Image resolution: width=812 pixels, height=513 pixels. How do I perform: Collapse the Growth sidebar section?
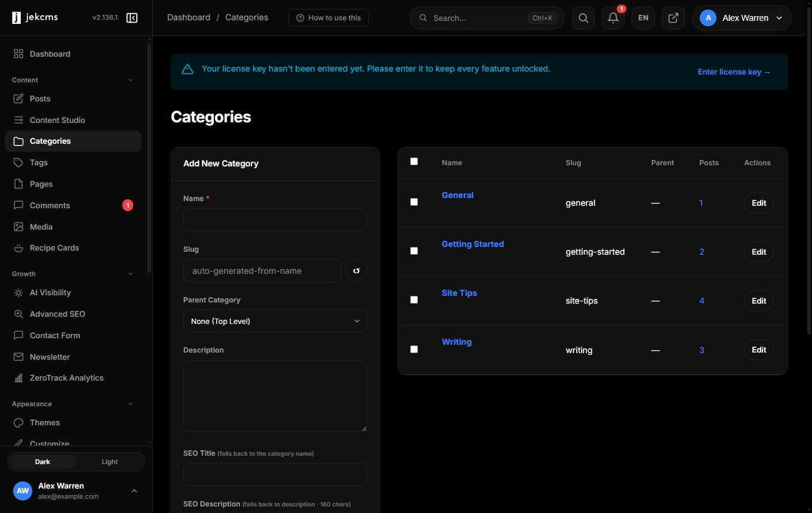pyautogui.click(x=131, y=274)
